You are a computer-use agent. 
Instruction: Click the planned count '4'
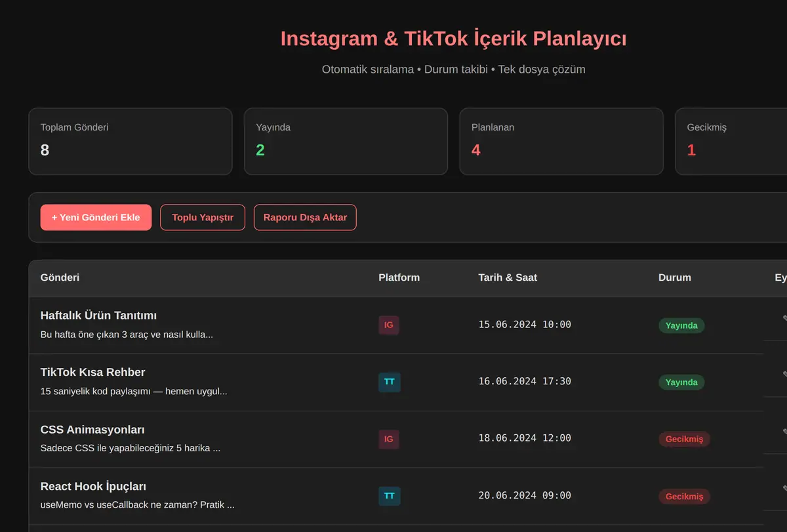click(x=476, y=150)
